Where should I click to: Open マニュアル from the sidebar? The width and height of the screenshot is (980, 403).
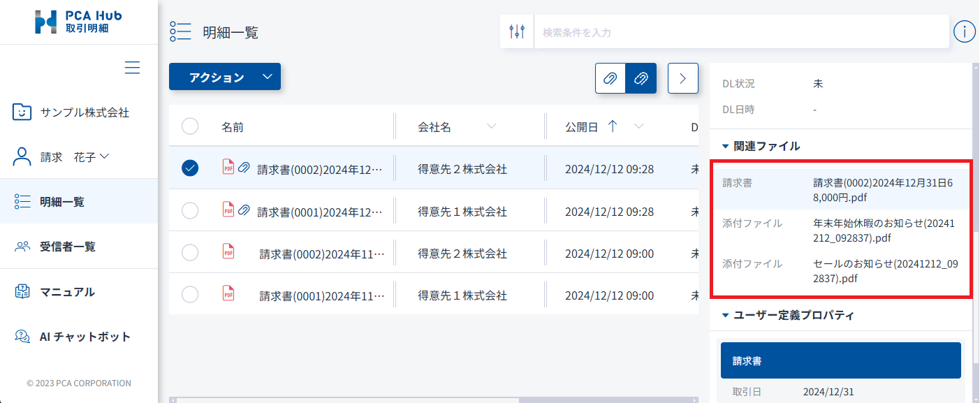[66, 292]
